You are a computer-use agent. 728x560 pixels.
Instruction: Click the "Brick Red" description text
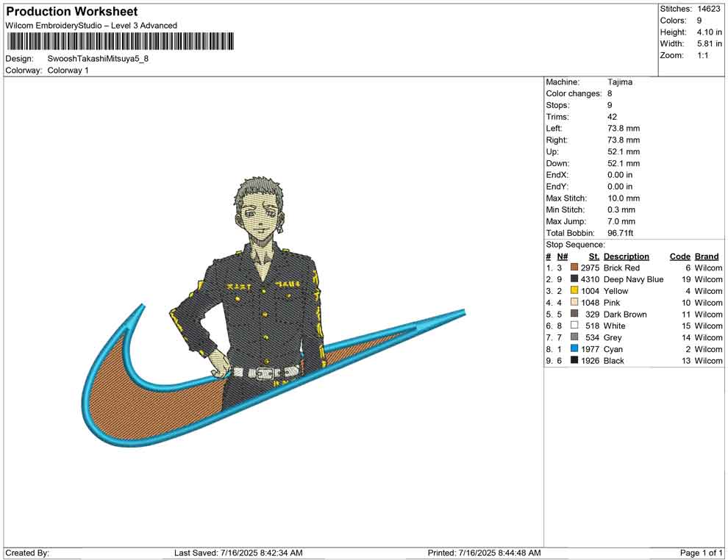[621, 268]
